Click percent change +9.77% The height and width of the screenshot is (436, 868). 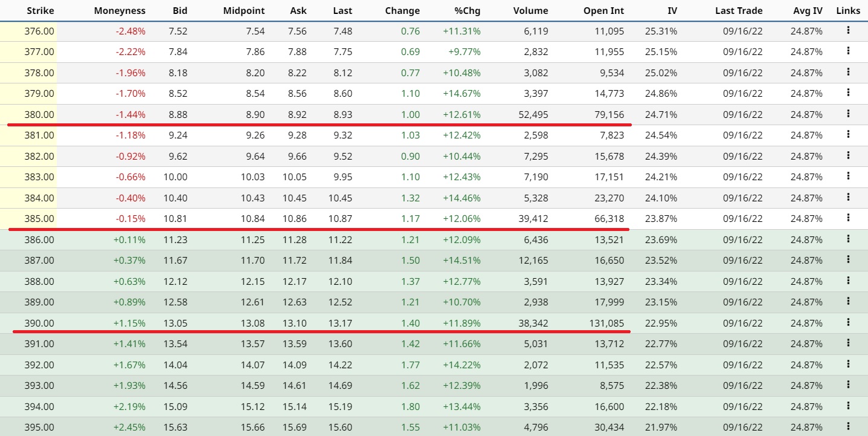coord(465,52)
